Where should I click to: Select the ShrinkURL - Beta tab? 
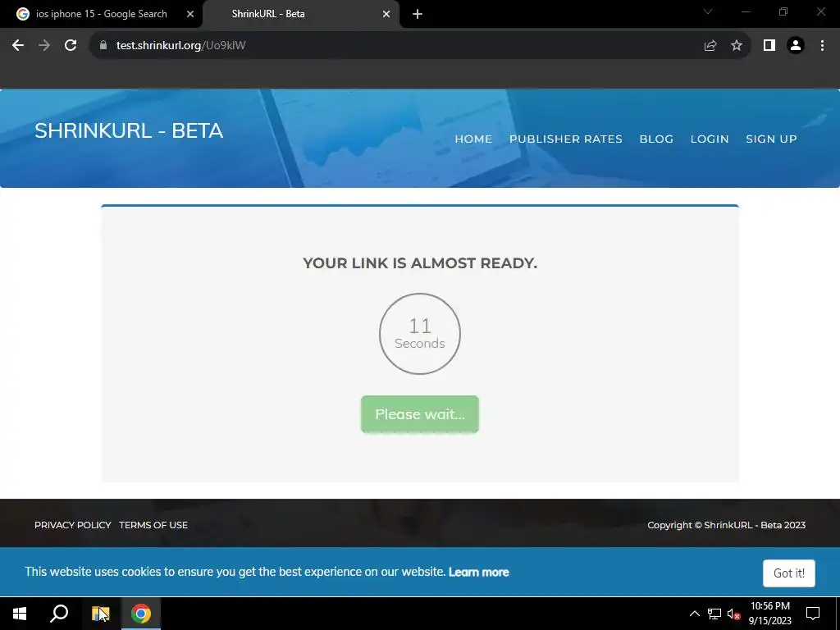click(x=301, y=14)
